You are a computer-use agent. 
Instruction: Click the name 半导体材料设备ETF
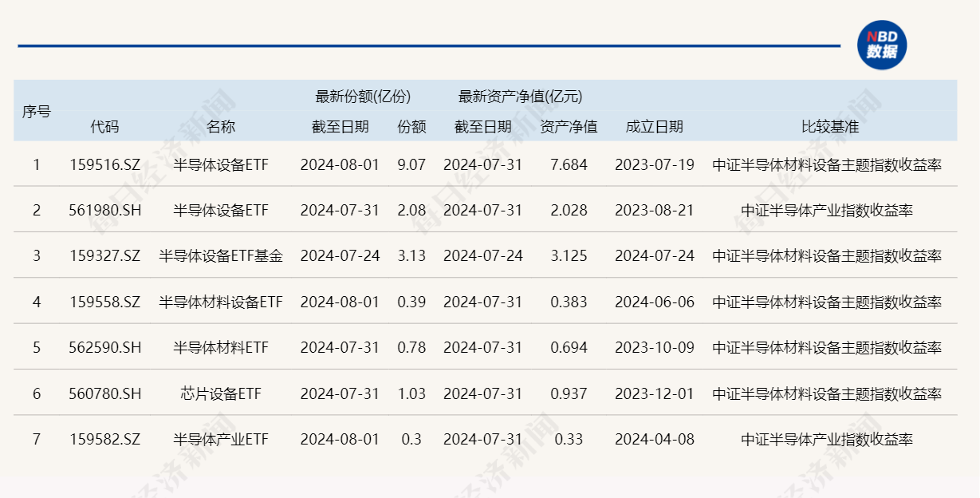click(x=221, y=302)
